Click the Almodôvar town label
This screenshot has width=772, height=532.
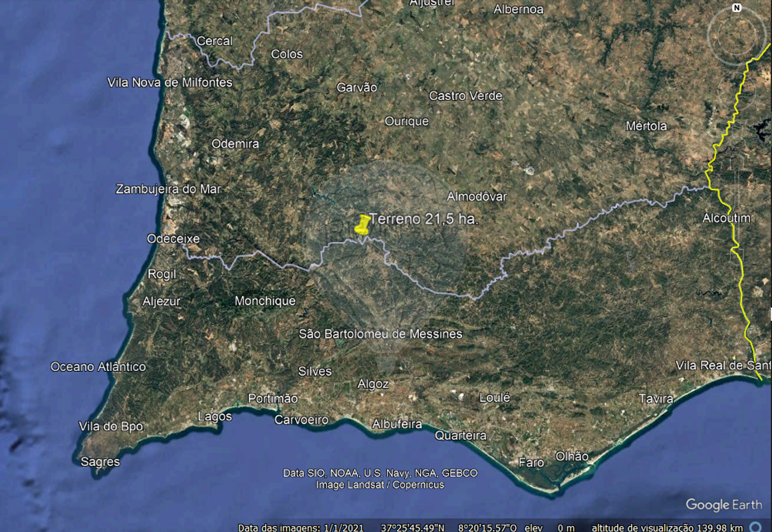coord(477,197)
